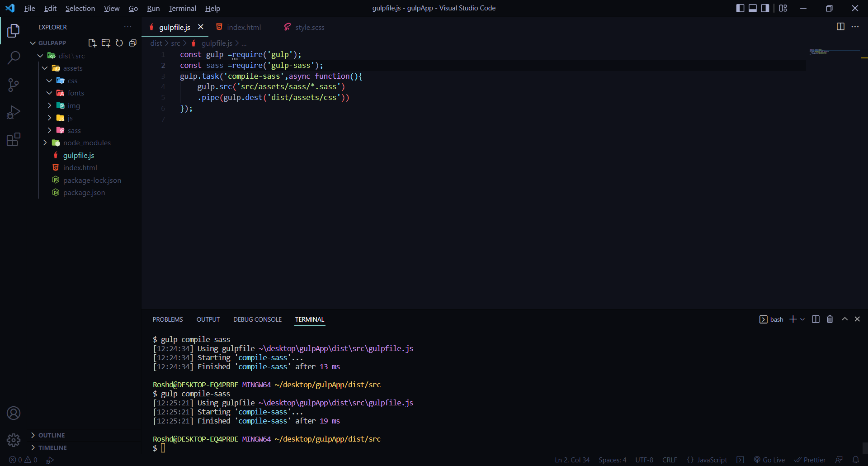Collapse the assets folder
The image size is (868, 466).
pyautogui.click(x=45, y=68)
